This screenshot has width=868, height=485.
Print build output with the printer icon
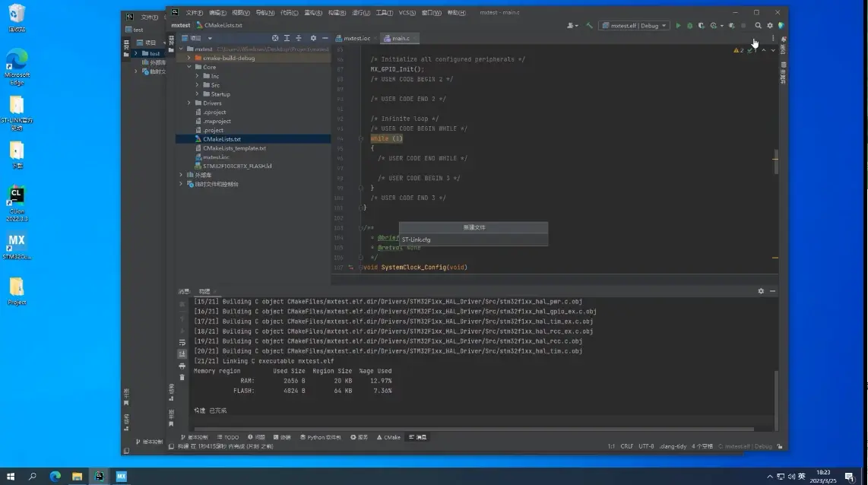182,366
